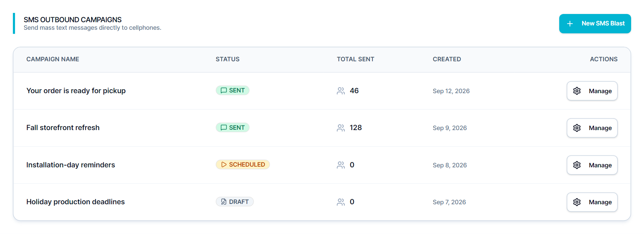The width and height of the screenshot is (644, 234).
Task: Click the DRAFT status badge
Action: [235, 202]
